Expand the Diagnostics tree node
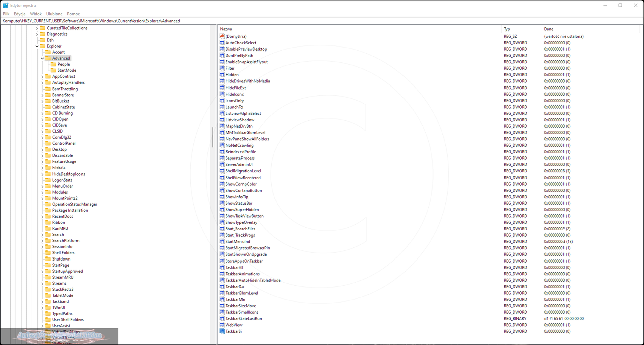 [x=37, y=34]
